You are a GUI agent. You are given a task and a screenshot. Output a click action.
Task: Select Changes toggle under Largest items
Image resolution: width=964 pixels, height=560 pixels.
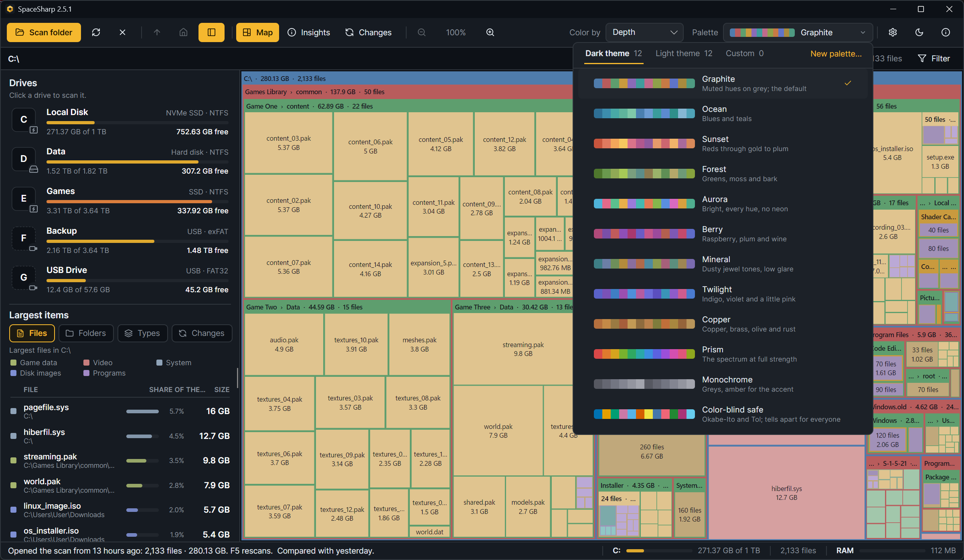(202, 334)
